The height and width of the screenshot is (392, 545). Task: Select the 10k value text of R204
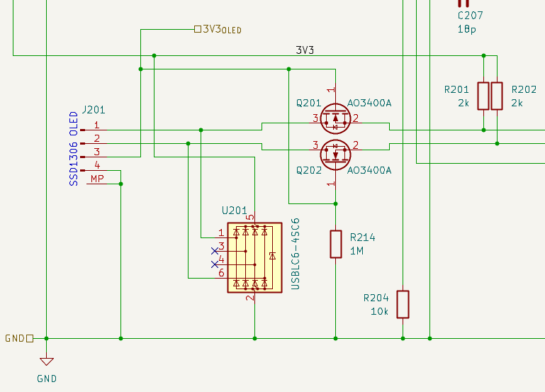coord(379,311)
